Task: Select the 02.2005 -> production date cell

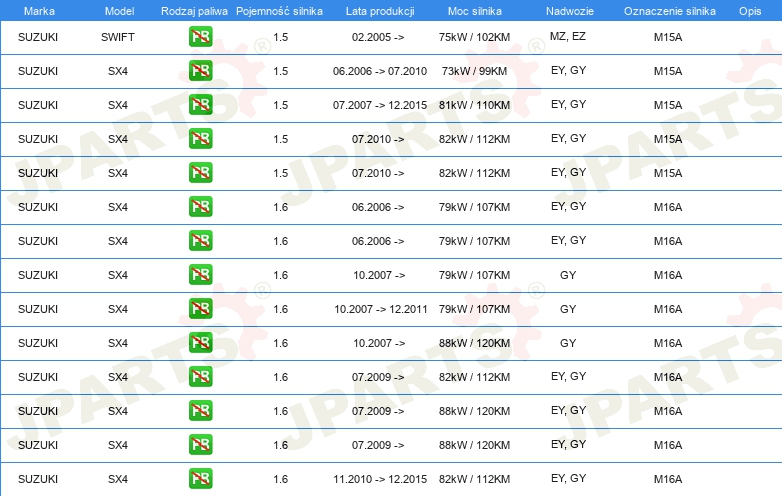Action: pos(378,37)
